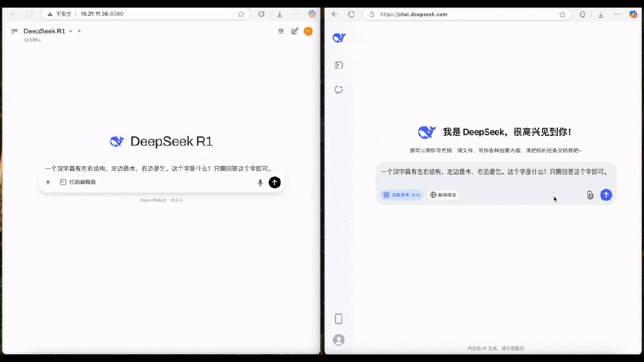Add another model with the plus beside DeepSeek R1
The image size is (644, 362).
79,31
